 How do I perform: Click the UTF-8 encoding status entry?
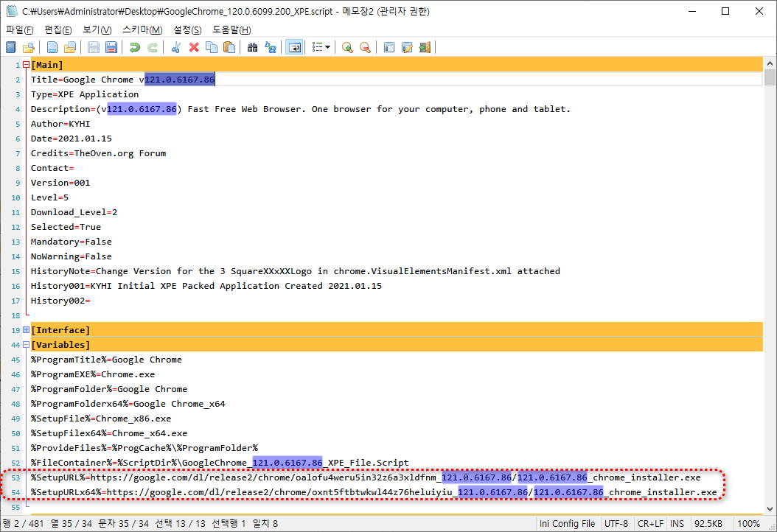616,524
